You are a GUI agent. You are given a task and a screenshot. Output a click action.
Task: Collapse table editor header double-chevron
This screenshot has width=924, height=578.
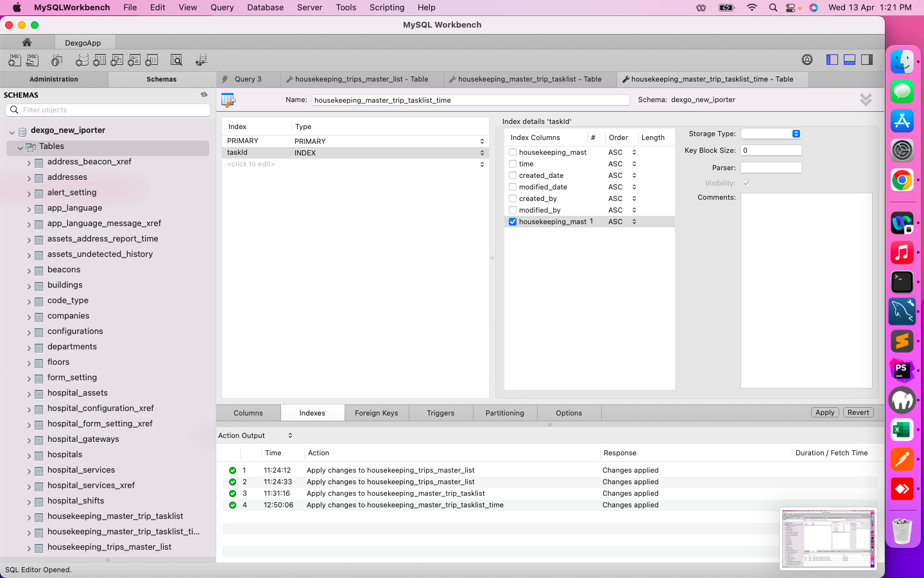click(x=866, y=100)
